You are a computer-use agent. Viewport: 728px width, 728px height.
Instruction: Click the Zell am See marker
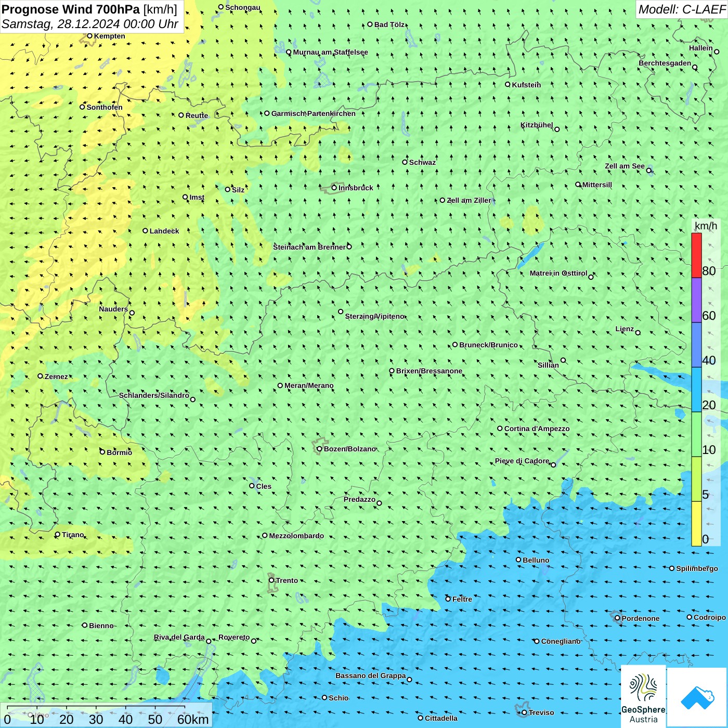pyautogui.click(x=649, y=170)
